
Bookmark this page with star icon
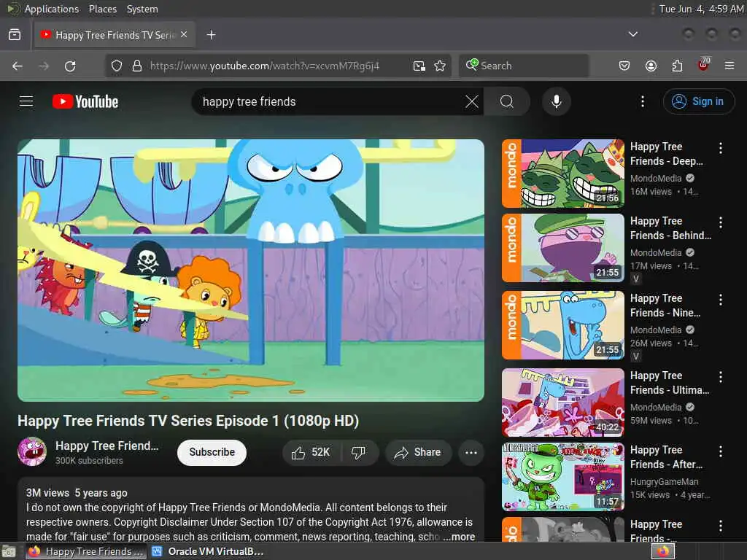tap(440, 66)
